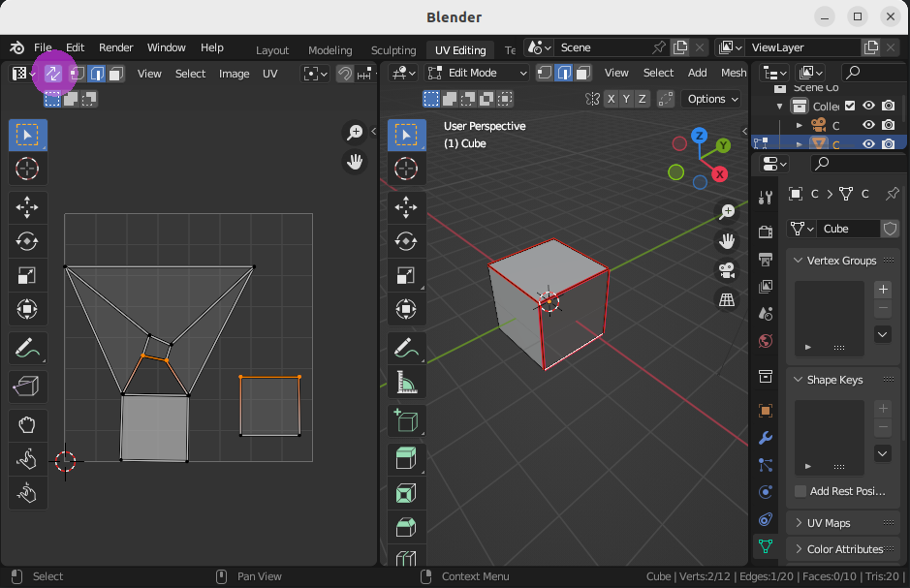
Task: Select the Move tool in the UV editor
Action: [x=27, y=206]
